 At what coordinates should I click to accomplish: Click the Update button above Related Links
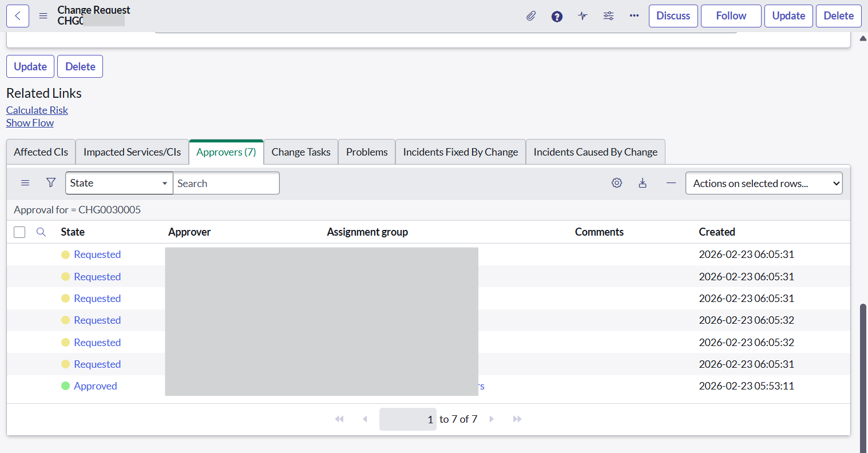tap(30, 66)
